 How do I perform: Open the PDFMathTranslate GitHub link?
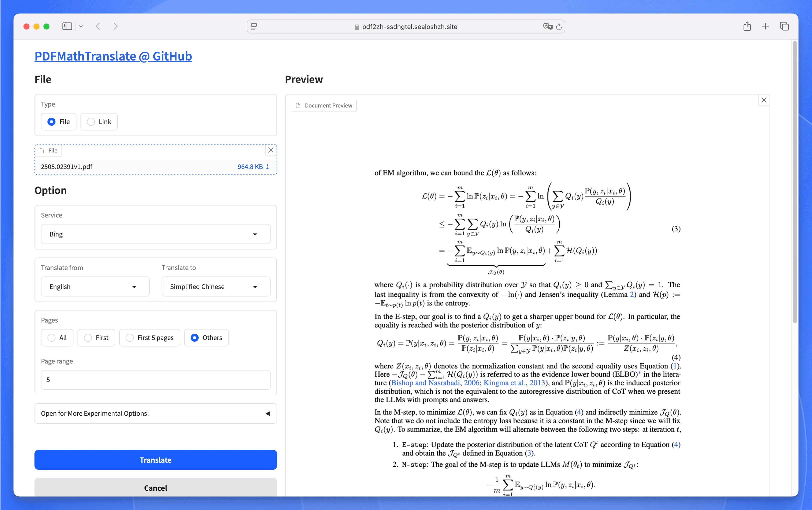(113, 56)
